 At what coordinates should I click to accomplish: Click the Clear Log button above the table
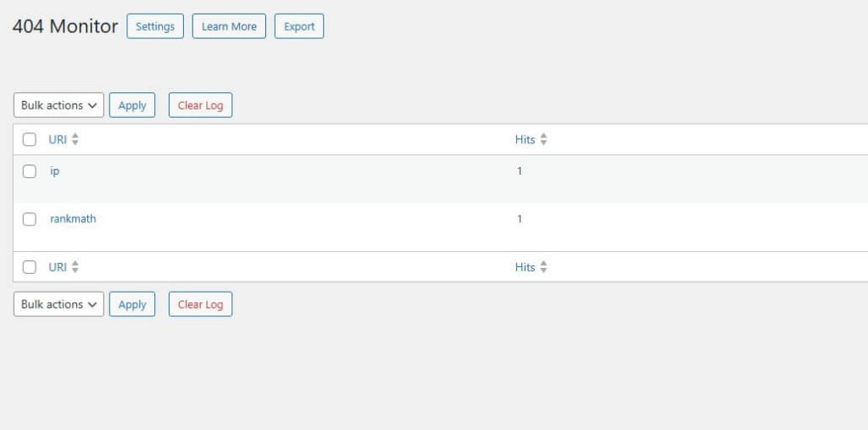(200, 105)
